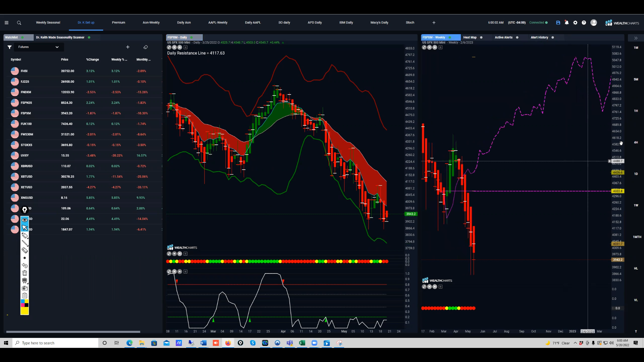This screenshot has height=362, width=644.
Task: Open the whiteboard tool in annotation toolbar
Action: (x=24, y=281)
